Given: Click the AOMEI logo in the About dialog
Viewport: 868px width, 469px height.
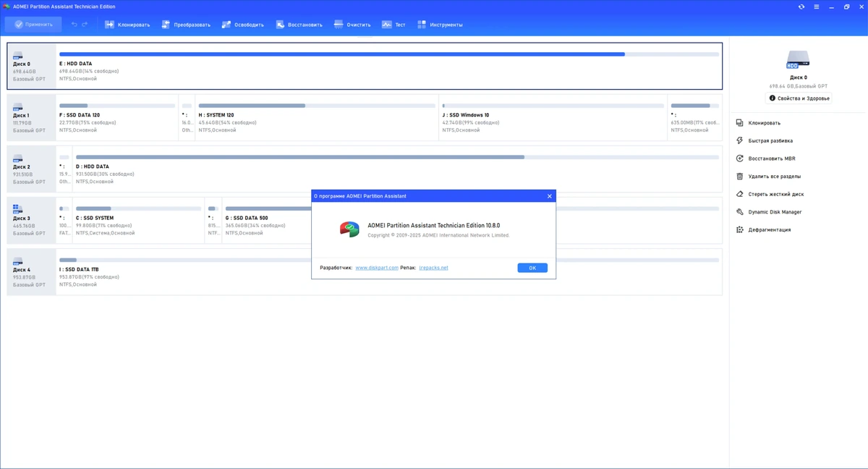Looking at the screenshot, I should point(349,229).
